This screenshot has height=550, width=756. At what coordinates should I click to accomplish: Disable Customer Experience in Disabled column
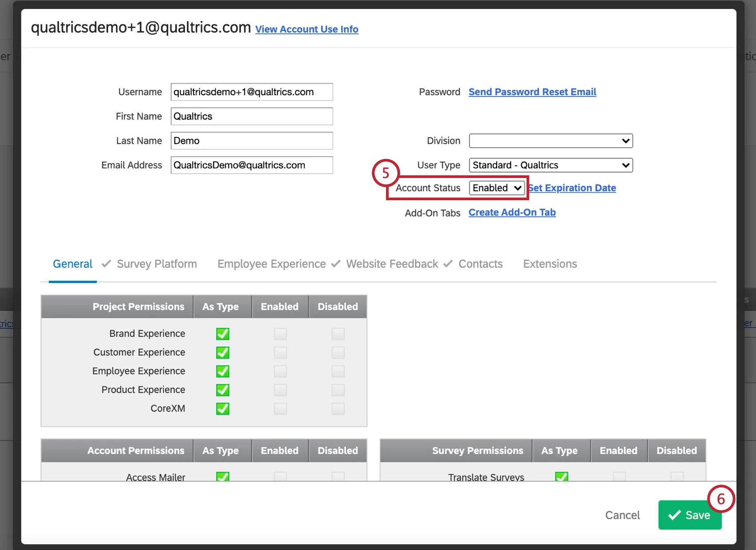(x=338, y=352)
